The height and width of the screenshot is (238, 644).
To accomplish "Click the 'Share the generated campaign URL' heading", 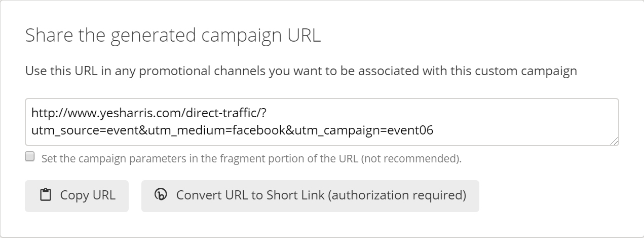I will tap(173, 37).
